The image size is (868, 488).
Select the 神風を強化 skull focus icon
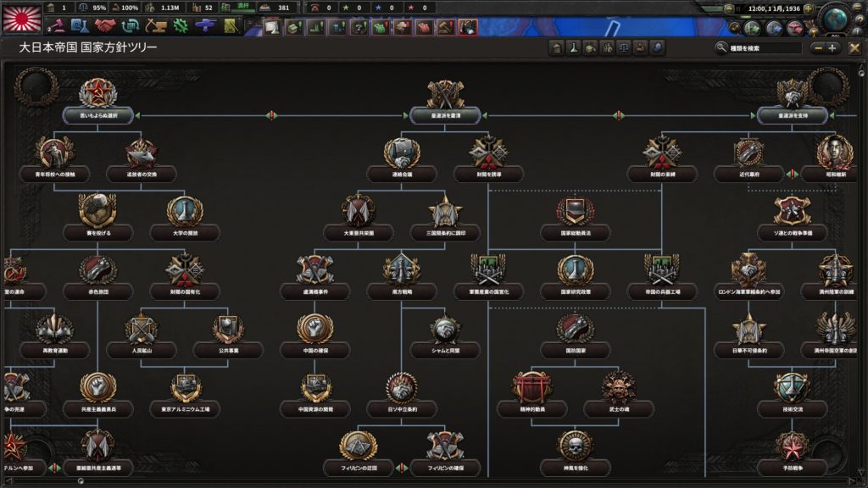(576, 446)
